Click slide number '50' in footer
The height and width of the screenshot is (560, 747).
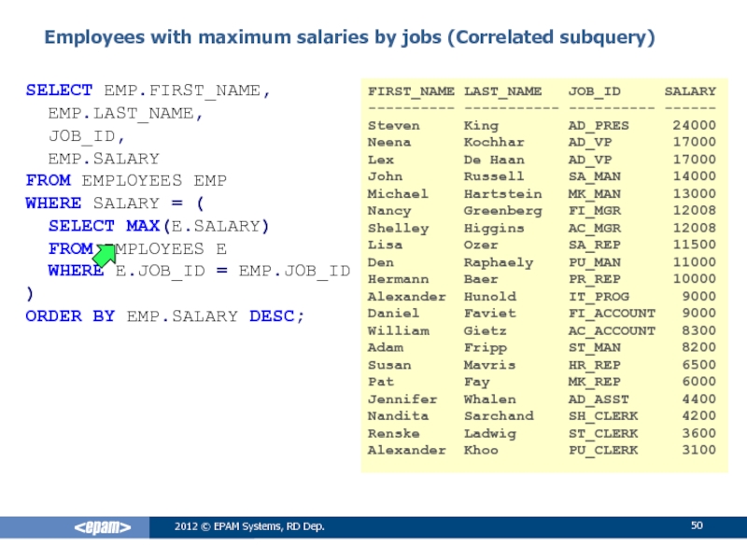(697, 525)
